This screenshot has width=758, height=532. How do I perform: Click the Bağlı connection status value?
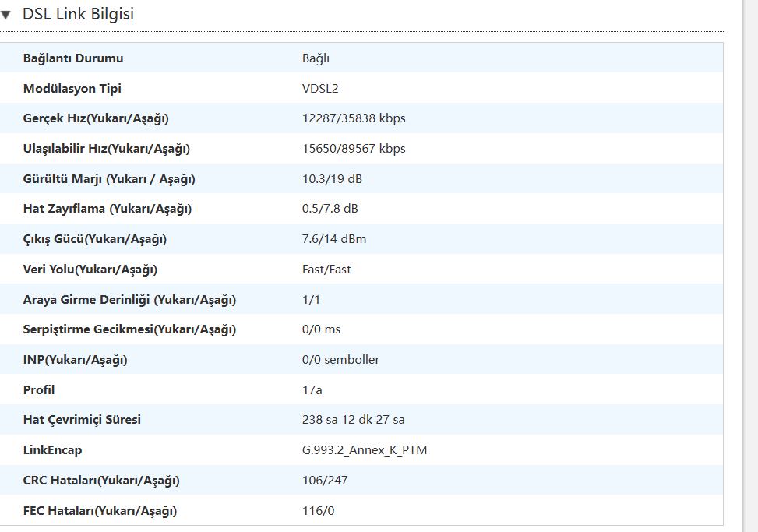click(x=316, y=58)
